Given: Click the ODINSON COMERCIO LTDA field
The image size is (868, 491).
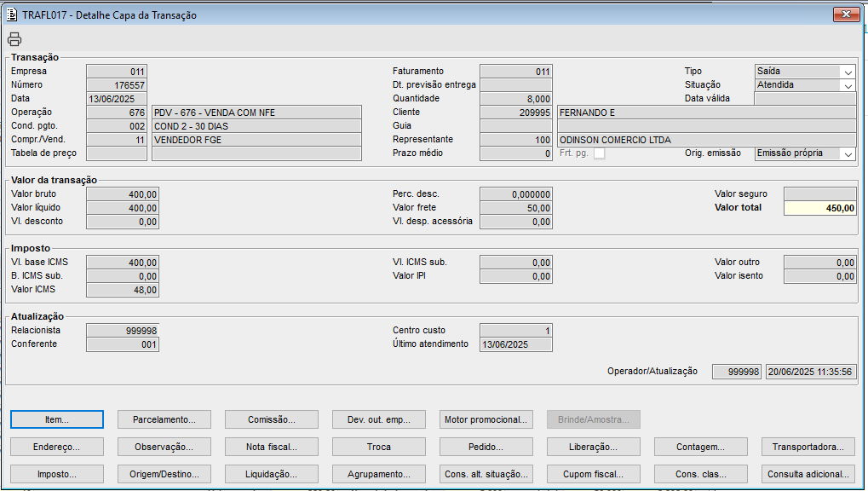Looking at the screenshot, I should (706, 140).
